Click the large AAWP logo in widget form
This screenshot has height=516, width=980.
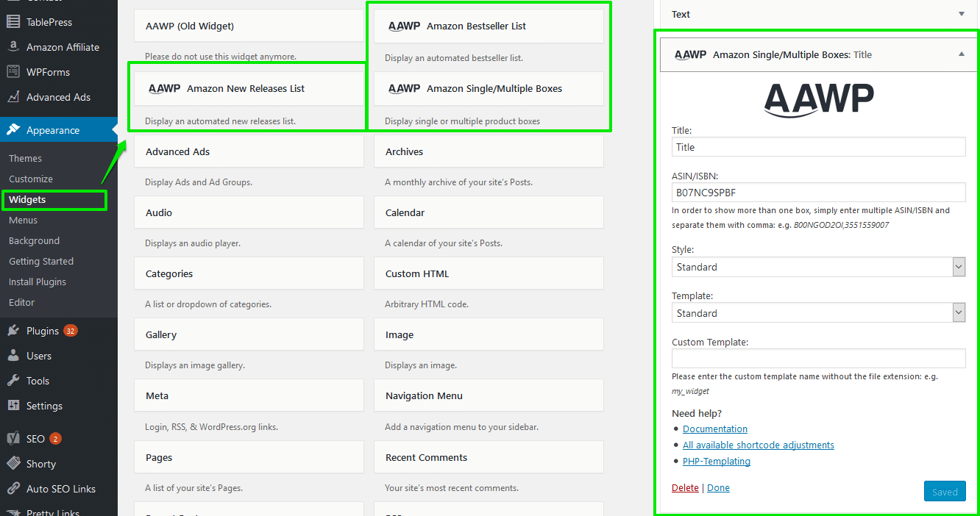[x=819, y=100]
